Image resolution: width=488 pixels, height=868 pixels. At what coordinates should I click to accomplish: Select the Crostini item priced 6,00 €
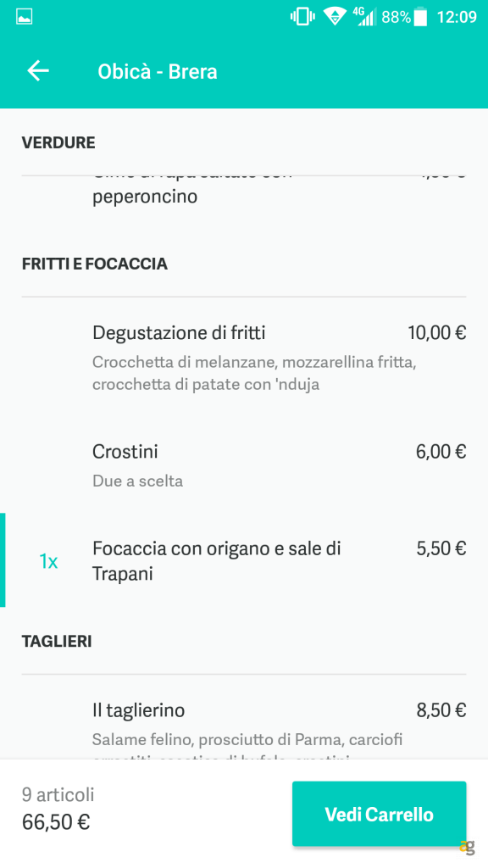point(125,452)
